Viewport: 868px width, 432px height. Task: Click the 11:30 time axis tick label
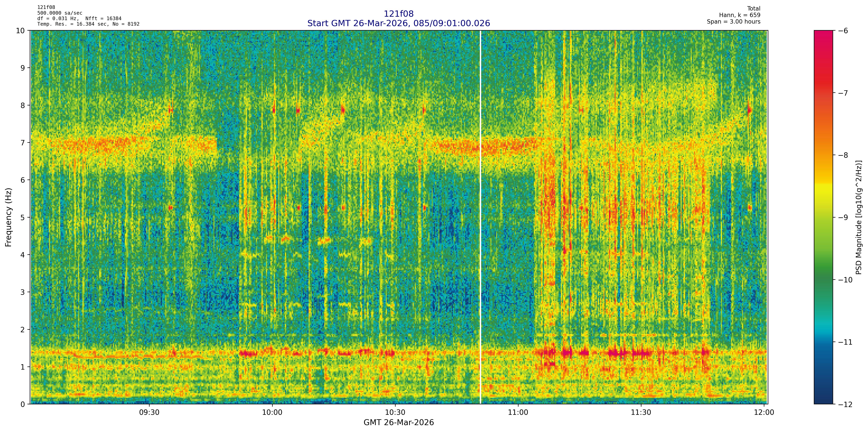click(641, 412)
